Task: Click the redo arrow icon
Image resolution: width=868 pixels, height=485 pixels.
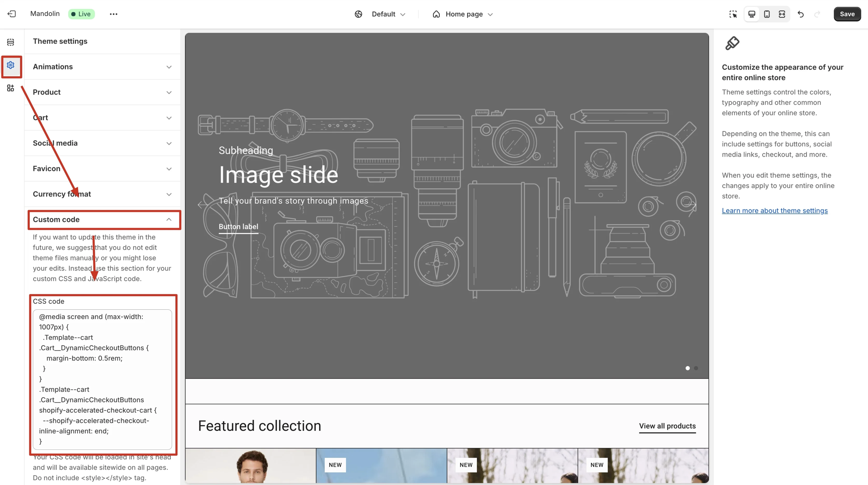Action: coord(817,14)
